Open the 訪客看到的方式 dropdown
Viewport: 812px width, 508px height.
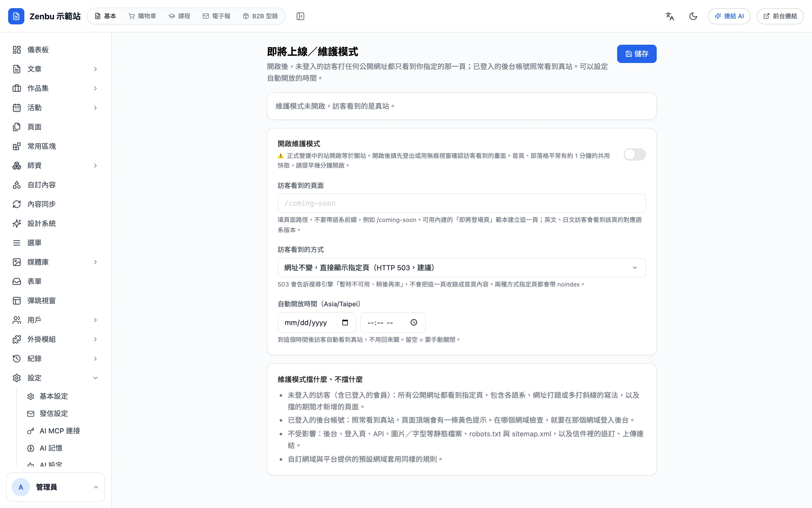(461, 268)
